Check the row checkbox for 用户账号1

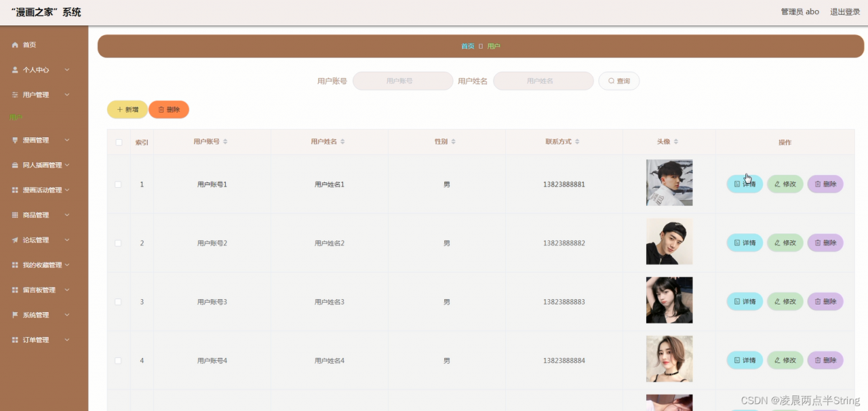[x=118, y=184]
